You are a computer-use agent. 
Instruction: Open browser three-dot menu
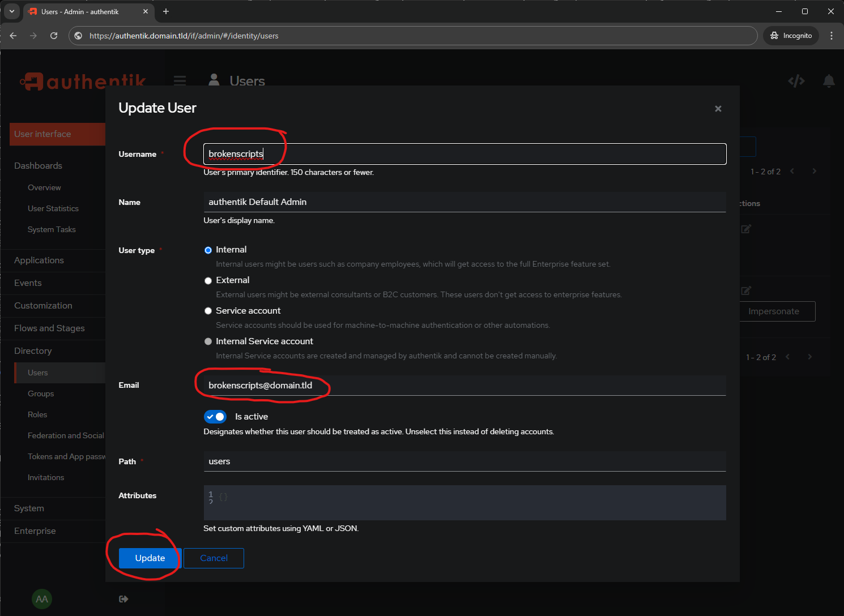832,36
